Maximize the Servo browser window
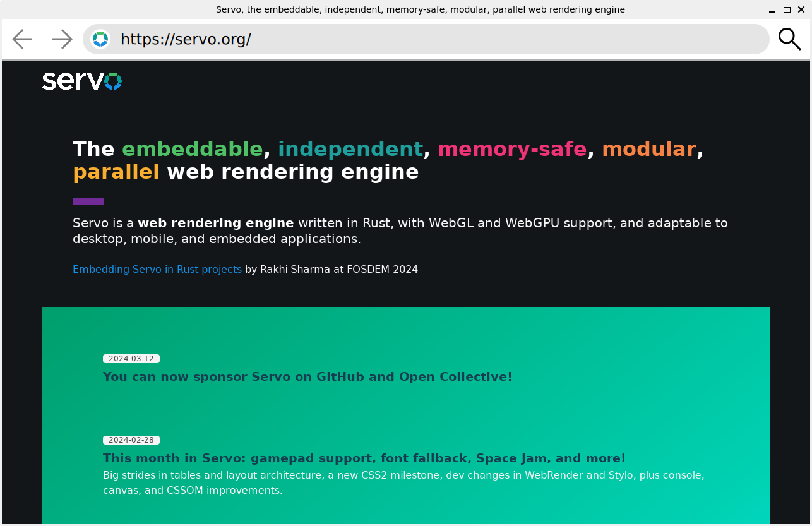This screenshot has height=526, width=812. click(x=787, y=10)
